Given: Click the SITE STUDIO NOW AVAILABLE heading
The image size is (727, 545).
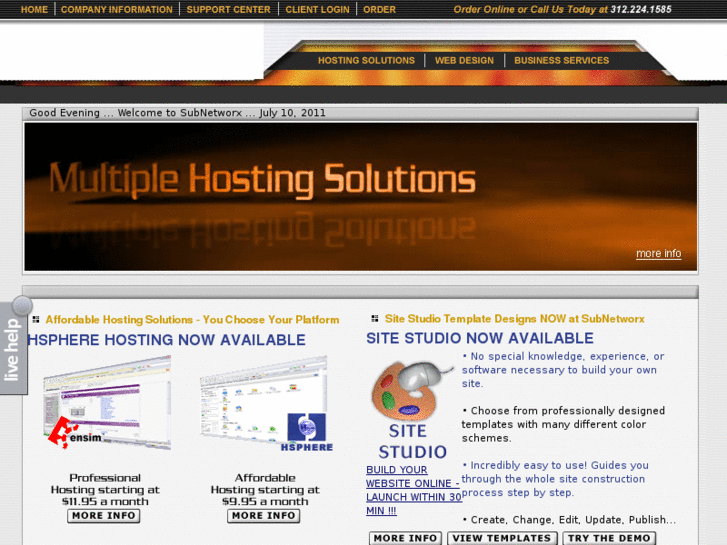Looking at the screenshot, I should tap(480, 338).
